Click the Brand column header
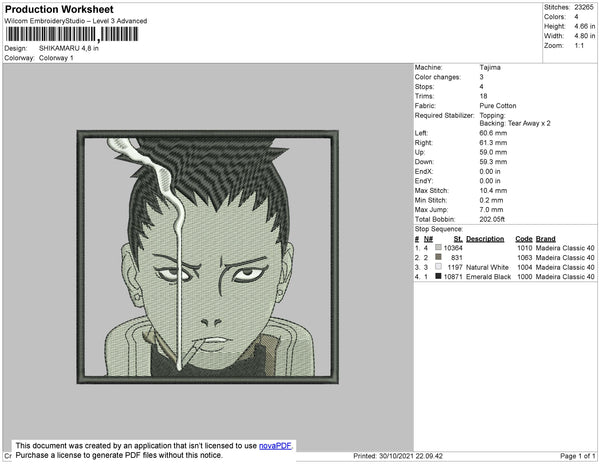This screenshot has height=464, width=600. point(545,239)
